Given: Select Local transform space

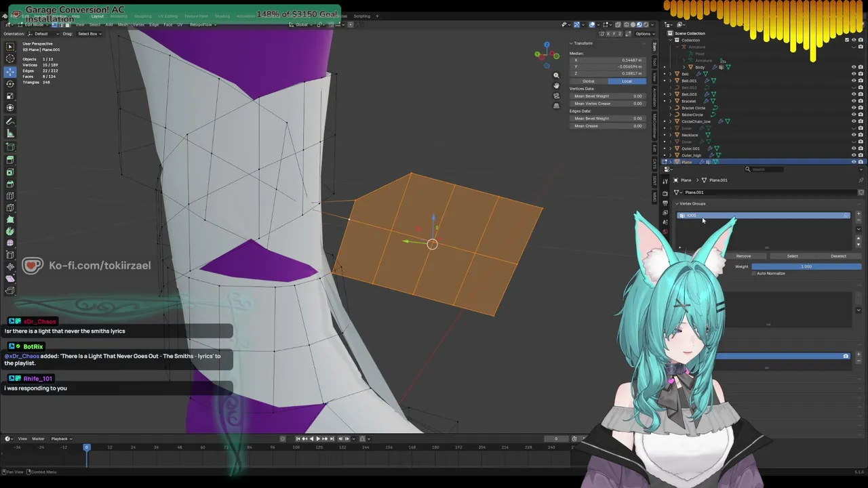Looking at the screenshot, I should coord(627,81).
